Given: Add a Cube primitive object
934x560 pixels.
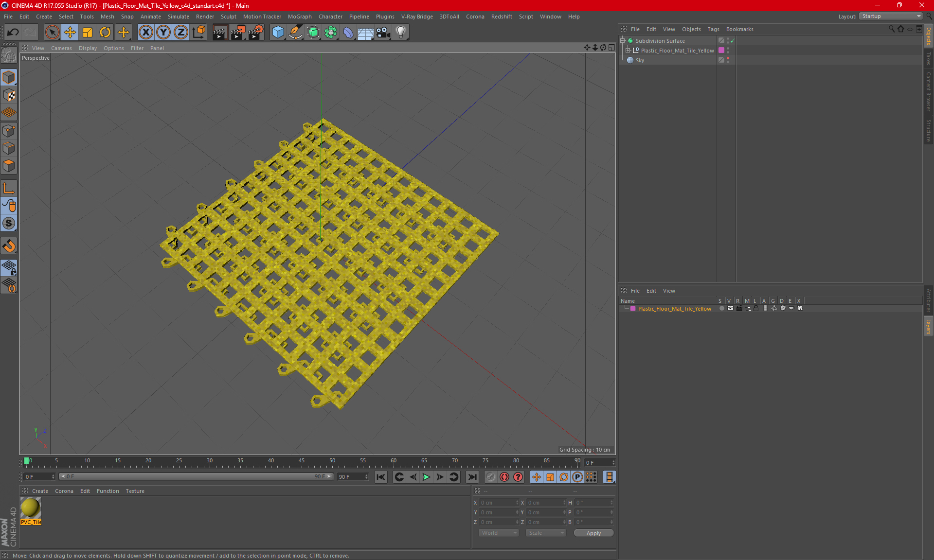Looking at the screenshot, I should [x=278, y=32].
